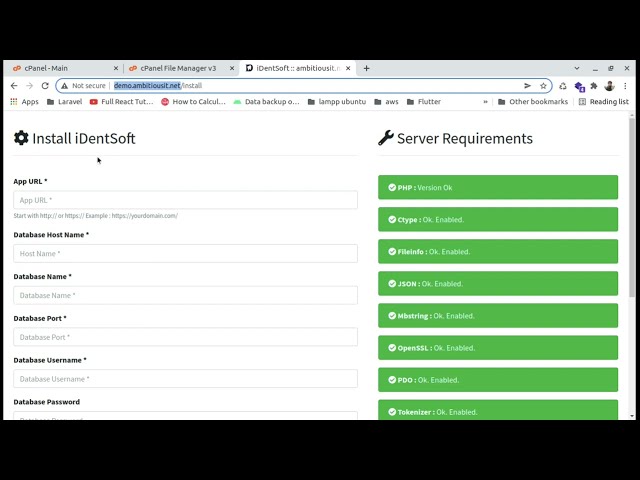Open the Other bookmarks folder
This screenshot has width=640, height=480.
tap(533, 102)
